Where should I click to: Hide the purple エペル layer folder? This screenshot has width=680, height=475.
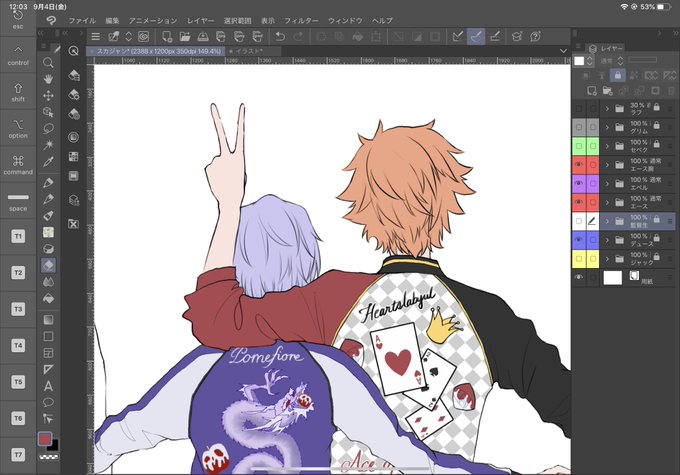(579, 183)
